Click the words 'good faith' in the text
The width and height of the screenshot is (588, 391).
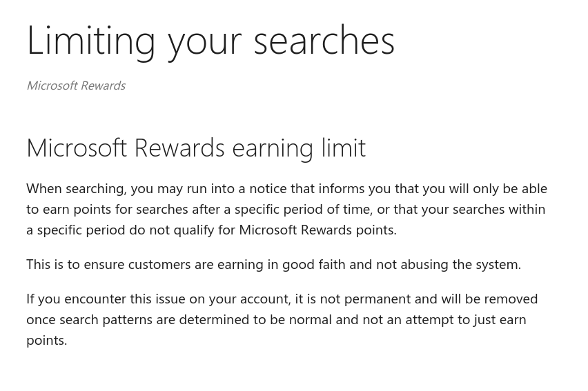click(313, 265)
